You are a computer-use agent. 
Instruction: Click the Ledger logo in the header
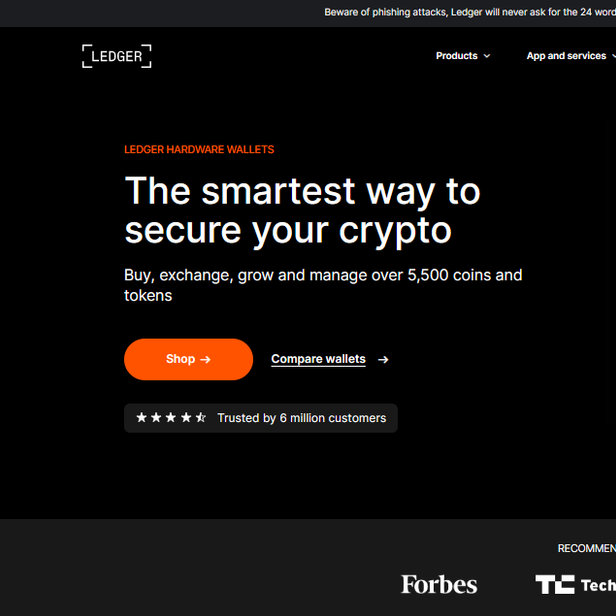tap(117, 56)
